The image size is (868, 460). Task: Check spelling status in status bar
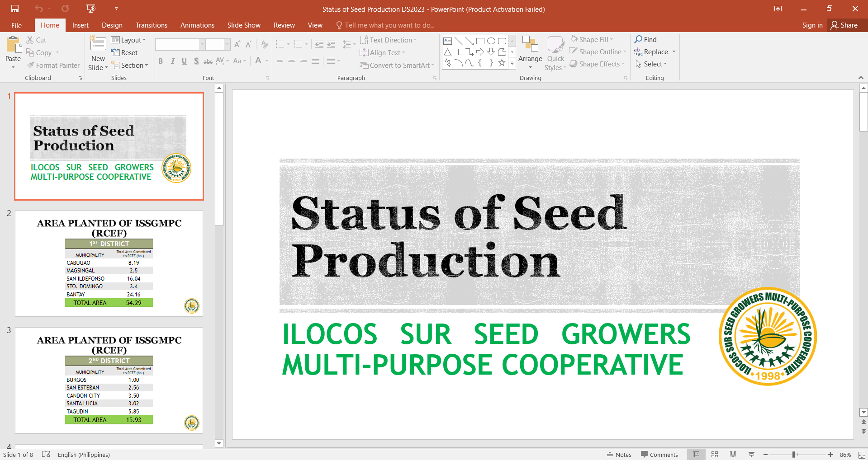[46, 455]
